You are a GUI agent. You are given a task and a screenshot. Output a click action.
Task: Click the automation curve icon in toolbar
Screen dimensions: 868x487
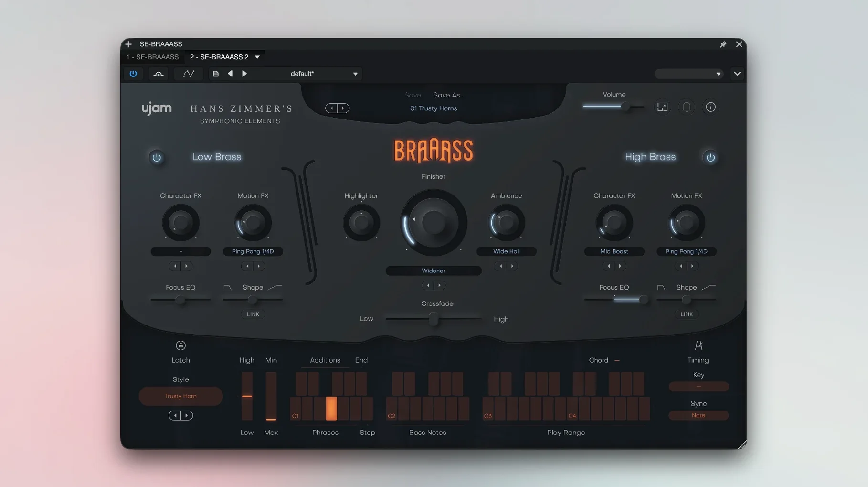pos(189,74)
